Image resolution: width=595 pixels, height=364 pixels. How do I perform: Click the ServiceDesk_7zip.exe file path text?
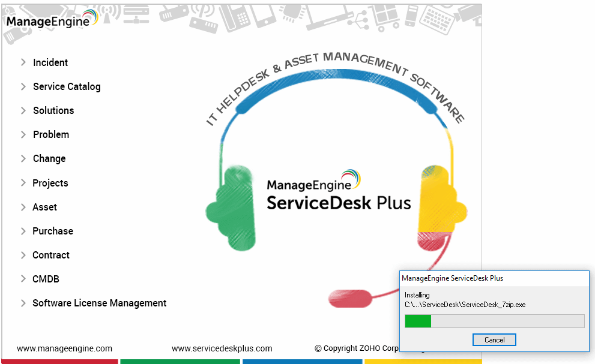(465, 305)
